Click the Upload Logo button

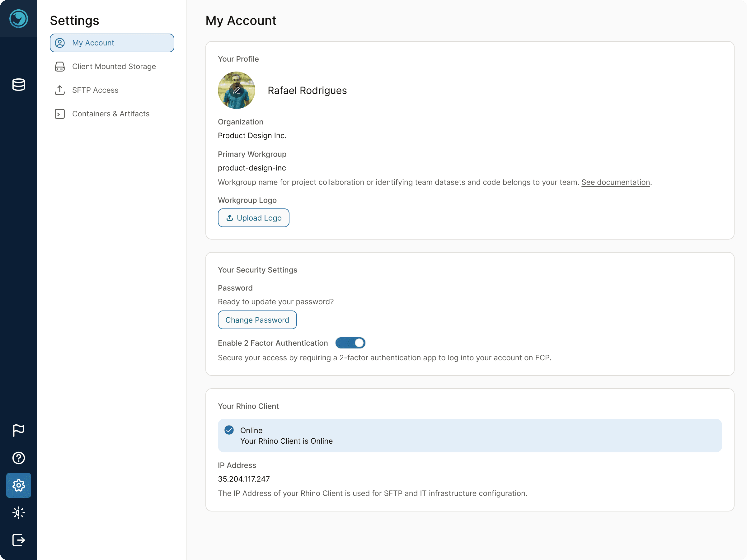pyautogui.click(x=254, y=218)
